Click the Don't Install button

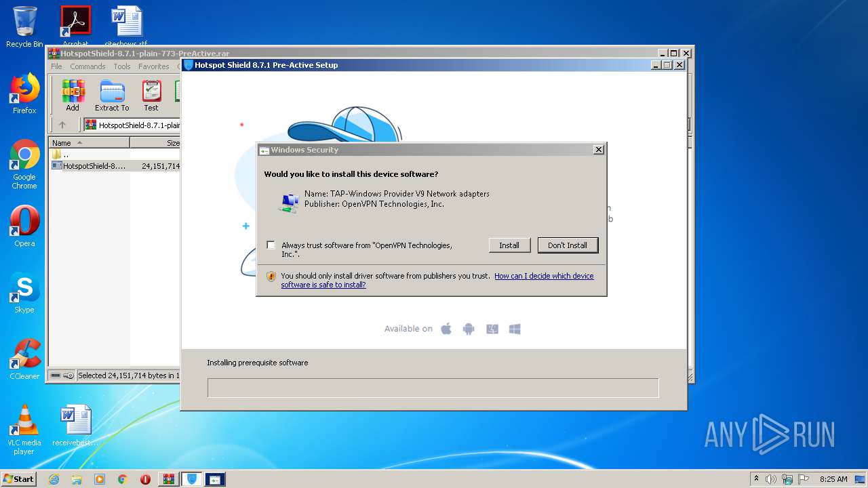click(568, 245)
